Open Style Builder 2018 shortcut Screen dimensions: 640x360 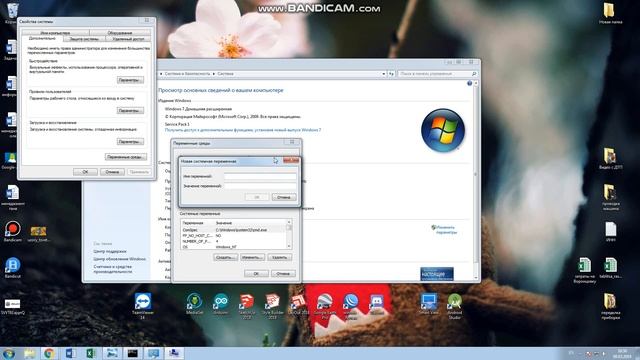[x=272, y=305]
